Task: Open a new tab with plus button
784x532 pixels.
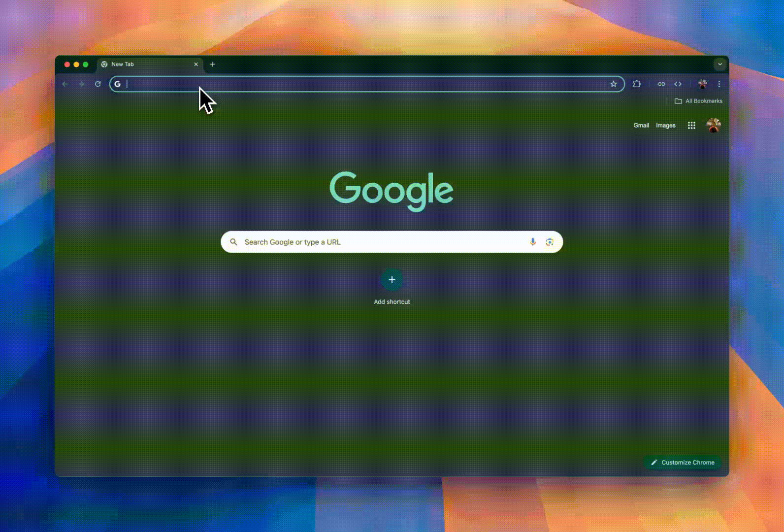Action: click(x=213, y=65)
